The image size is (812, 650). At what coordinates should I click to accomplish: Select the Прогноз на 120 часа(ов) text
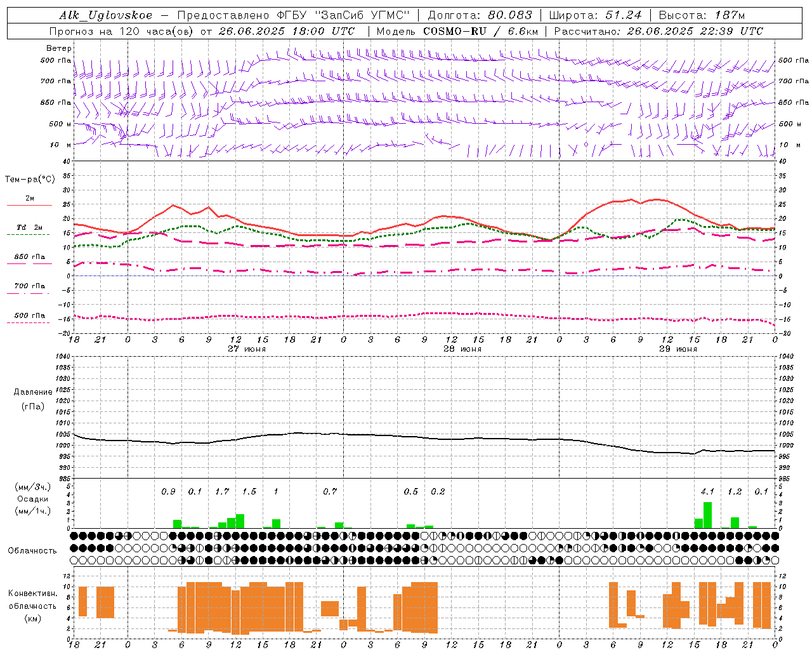pyautogui.click(x=122, y=31)
